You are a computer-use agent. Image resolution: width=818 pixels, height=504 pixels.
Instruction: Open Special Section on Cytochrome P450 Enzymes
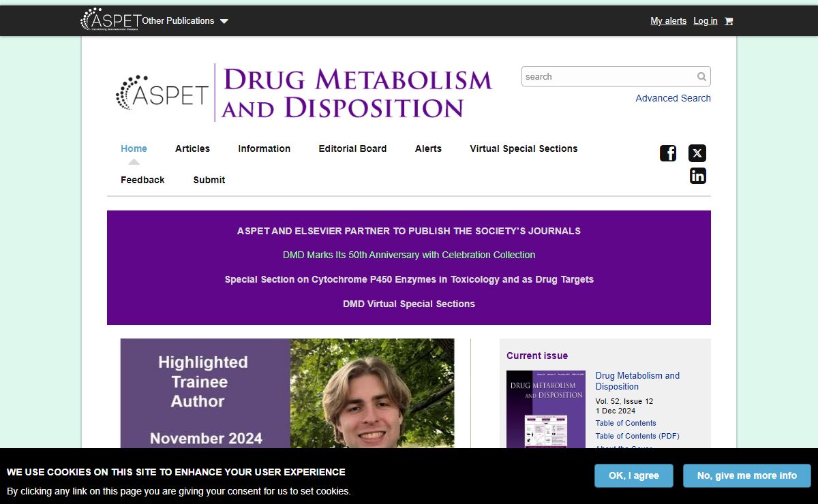tap(409, 279)
